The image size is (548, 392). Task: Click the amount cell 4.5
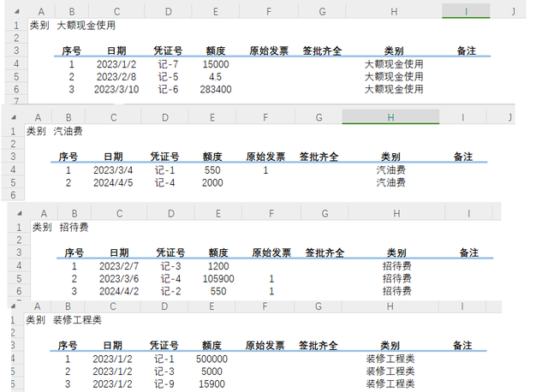216,77
